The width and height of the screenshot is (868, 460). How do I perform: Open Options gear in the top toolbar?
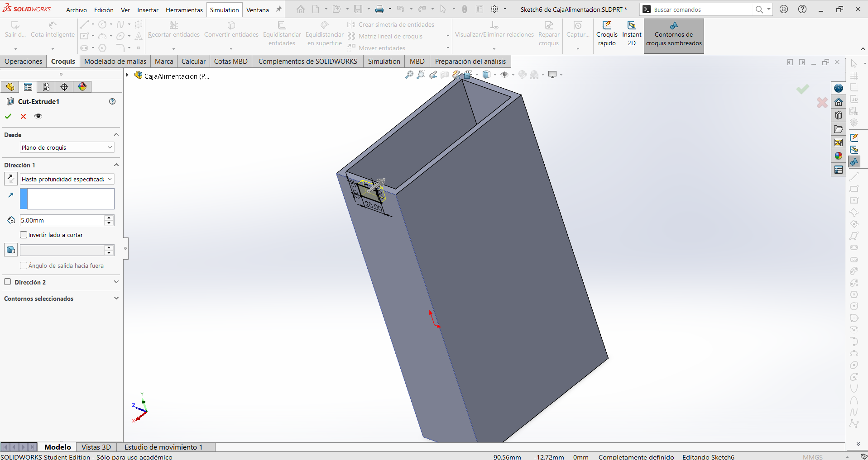(x=494, y=9)
